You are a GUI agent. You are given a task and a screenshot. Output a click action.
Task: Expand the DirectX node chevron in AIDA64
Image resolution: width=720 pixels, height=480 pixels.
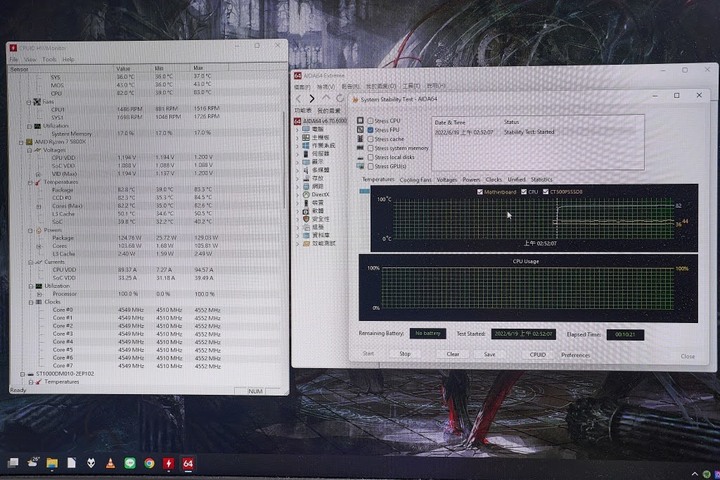coord(298,195)
